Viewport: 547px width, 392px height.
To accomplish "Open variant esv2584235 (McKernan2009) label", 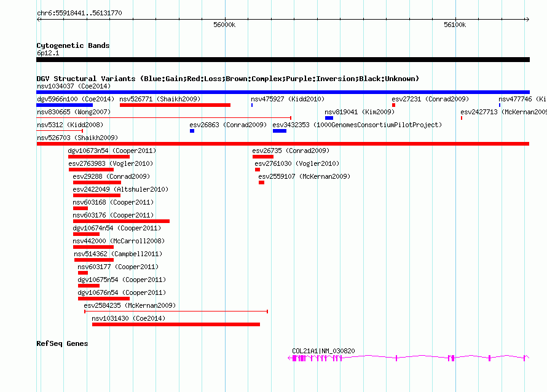I will (130, 305).
